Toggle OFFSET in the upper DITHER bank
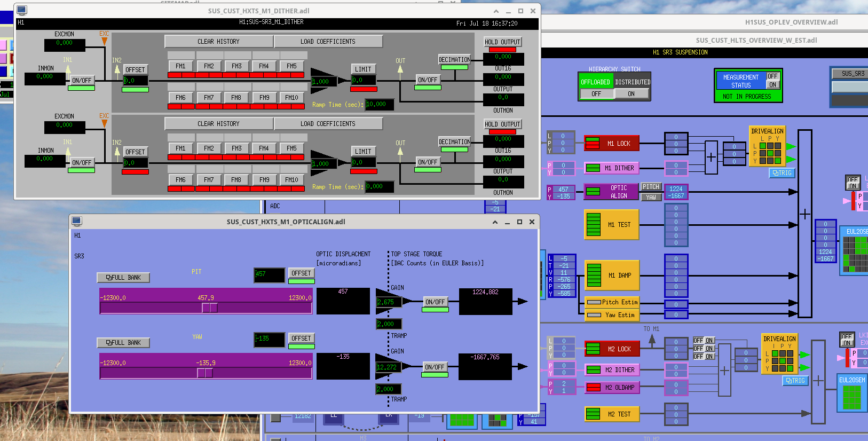 (135, 70)
